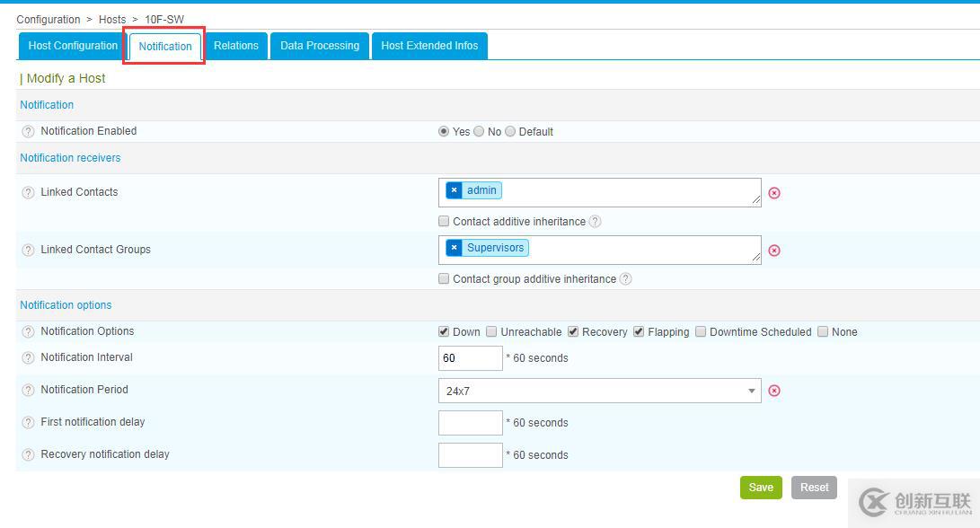Viewport: 980px width, 528px height.
Task: Open help icon beside First notification delay
Action: (28, 422)
